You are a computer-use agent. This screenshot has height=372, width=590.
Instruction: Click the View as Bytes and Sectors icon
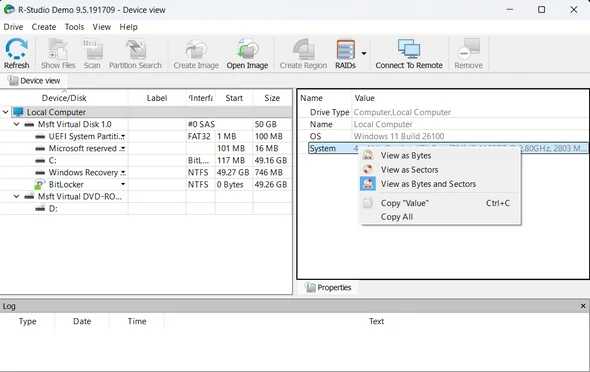(368, 184)
